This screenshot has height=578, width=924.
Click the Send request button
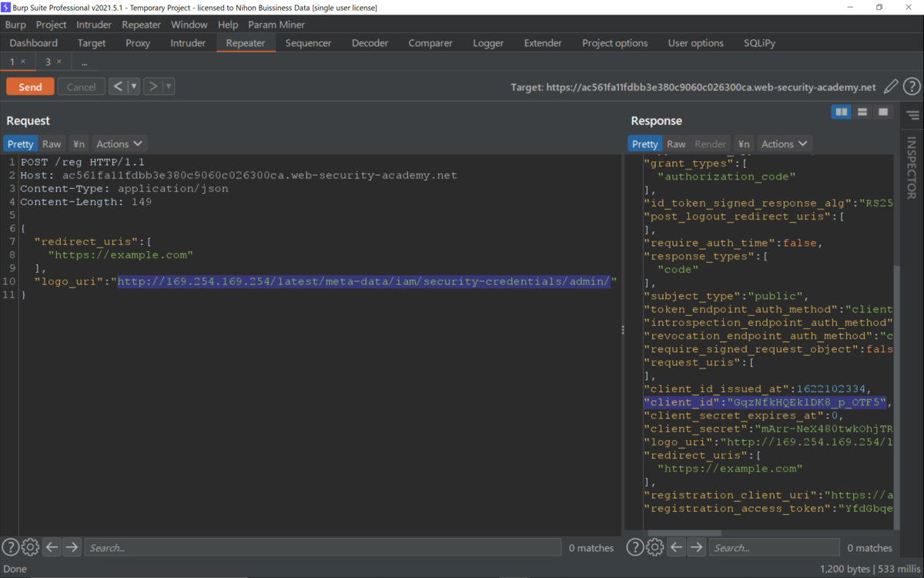30,87
